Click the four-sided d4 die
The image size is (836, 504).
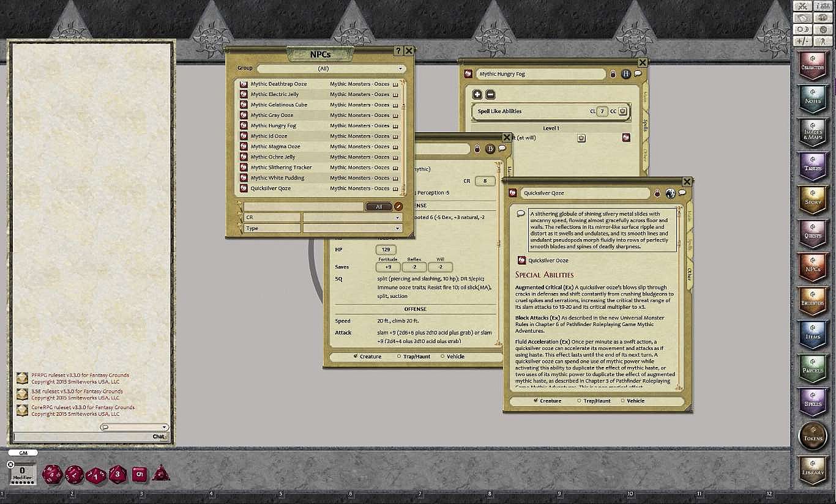pyautogui.click(x=161, y=473)
